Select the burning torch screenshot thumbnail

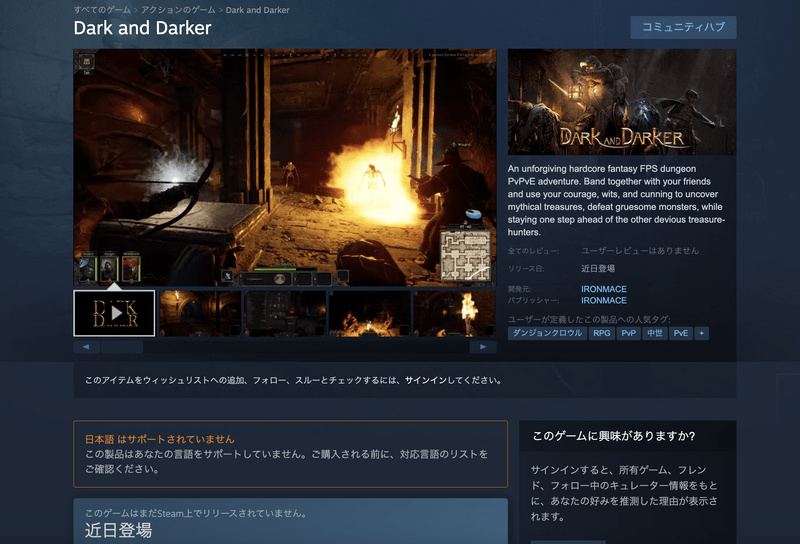[455, 313]
